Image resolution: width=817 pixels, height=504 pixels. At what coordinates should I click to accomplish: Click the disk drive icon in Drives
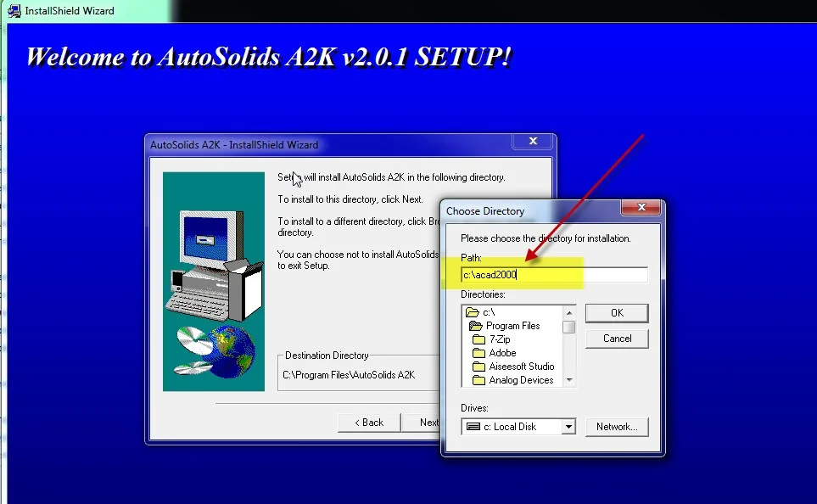pyautogui.click(x=473, y=426)
